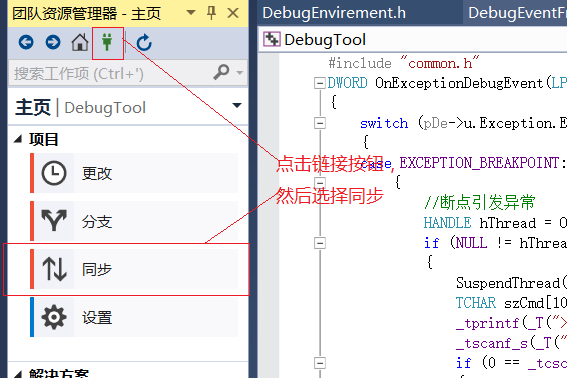Click the EXCEPTION_BREAKPOINT constant

[479, 163]
